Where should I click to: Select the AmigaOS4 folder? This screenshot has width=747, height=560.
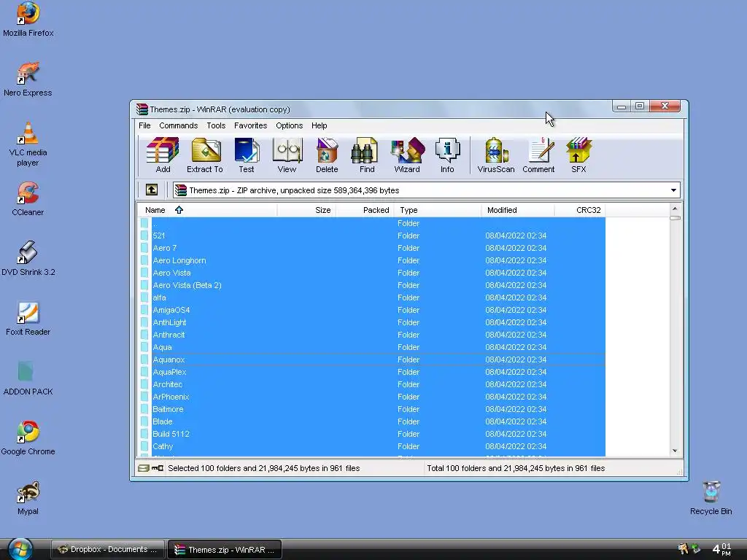[x=371, y=310]
